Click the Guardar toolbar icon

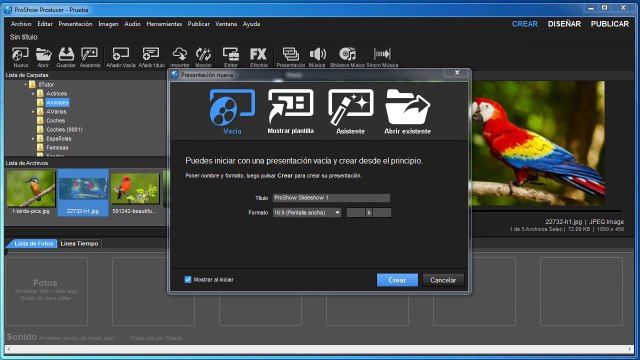coord(66,57)
